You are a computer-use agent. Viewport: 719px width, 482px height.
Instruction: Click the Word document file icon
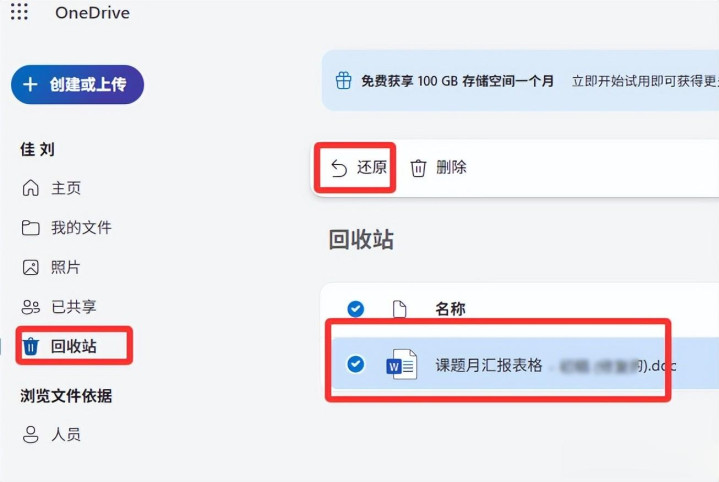tap(402, 365)
